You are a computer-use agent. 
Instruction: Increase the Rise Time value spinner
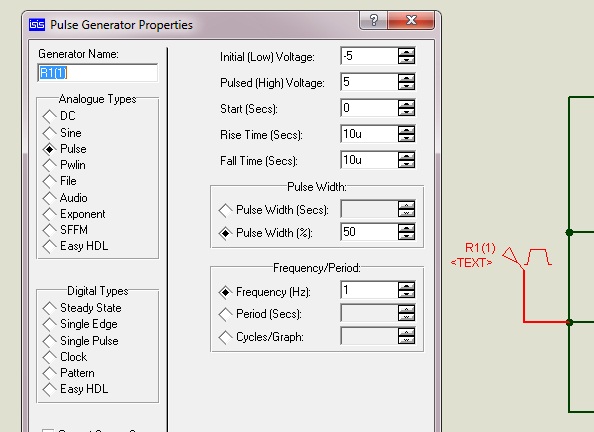click(x=406, y=130)
